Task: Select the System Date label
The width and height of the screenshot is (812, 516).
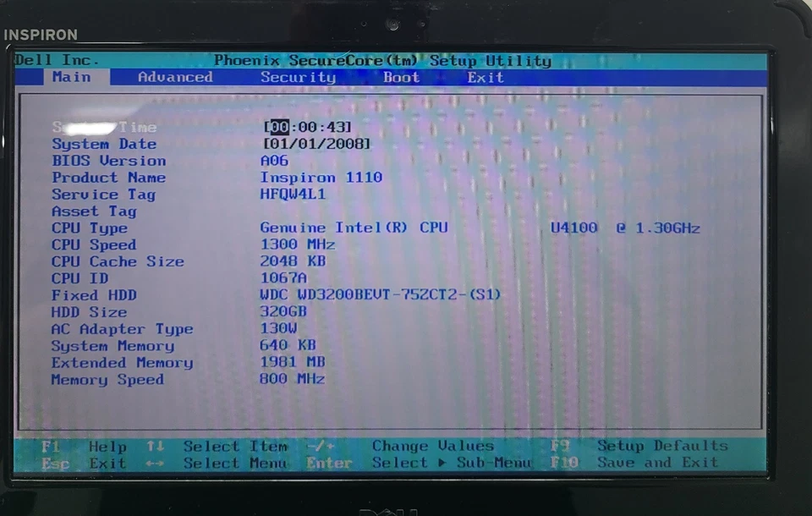Action: pos(103,144)
